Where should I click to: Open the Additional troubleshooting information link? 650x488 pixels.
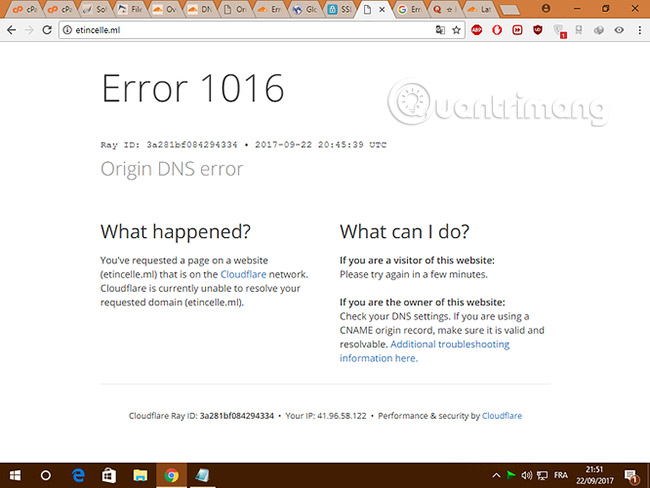(424, 351)
